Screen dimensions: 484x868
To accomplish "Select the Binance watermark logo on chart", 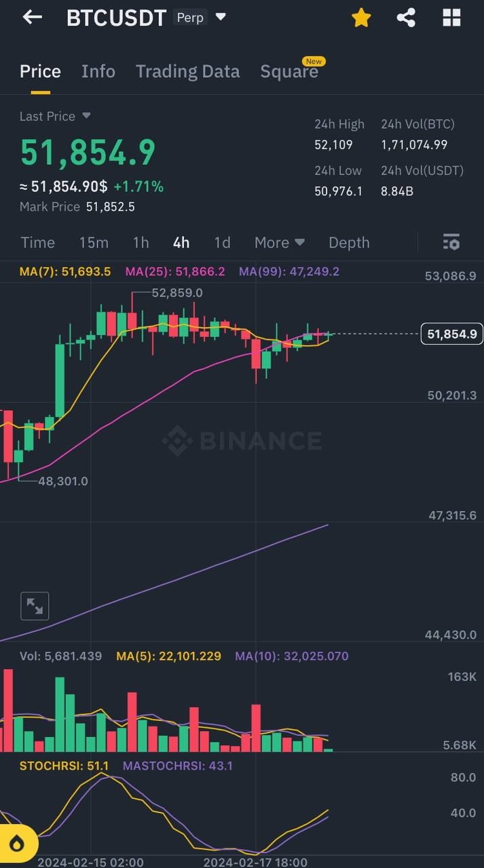I will click(241, 441).
